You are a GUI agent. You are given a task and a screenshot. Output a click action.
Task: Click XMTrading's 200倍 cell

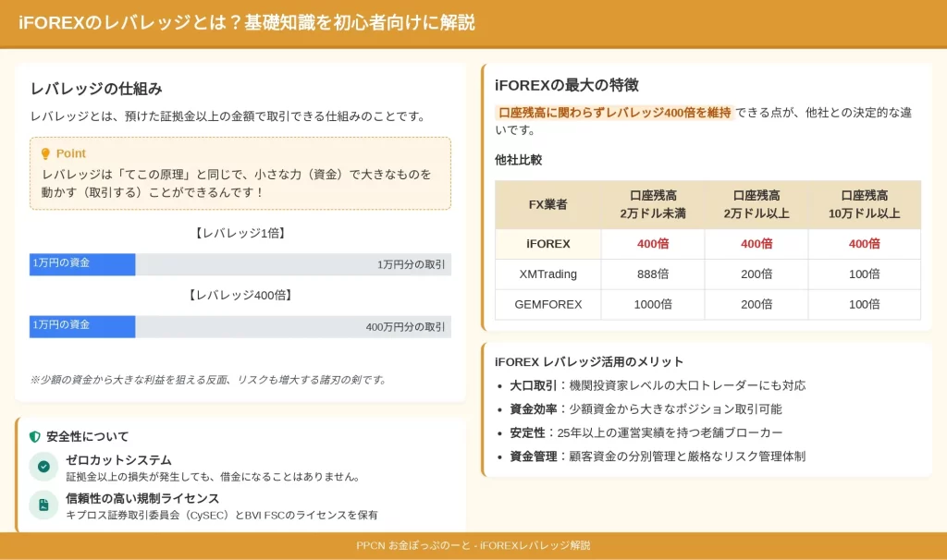756,274
